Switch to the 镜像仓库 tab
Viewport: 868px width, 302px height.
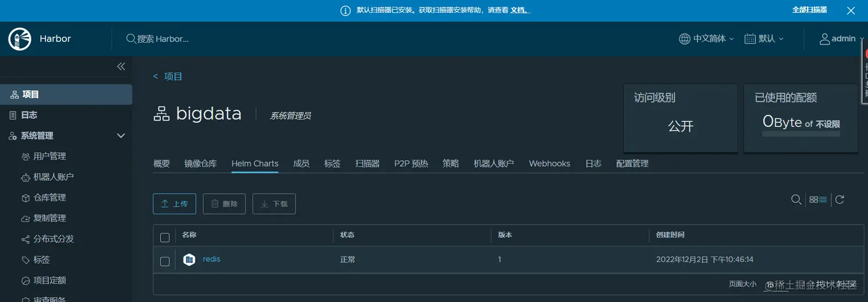pyautogui.click(x=201, y=164)
